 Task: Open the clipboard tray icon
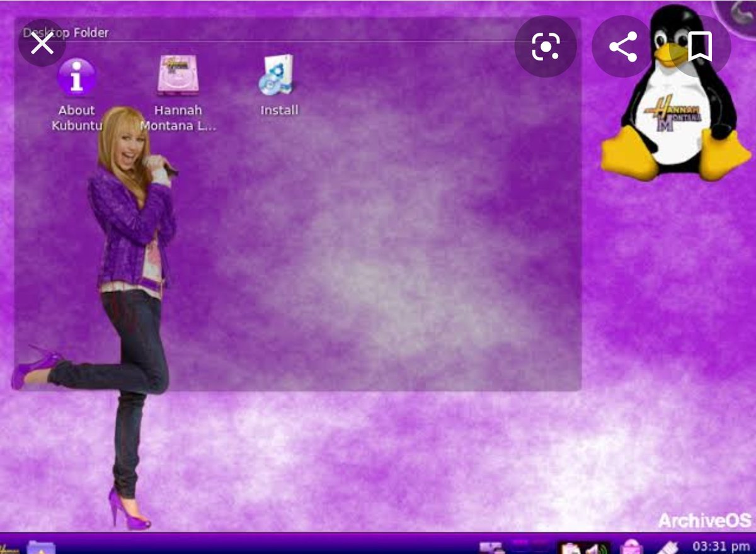[570, 547]
